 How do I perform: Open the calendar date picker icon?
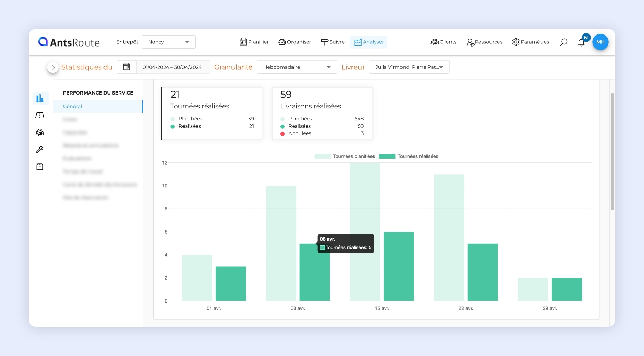[x=127, y=67]
